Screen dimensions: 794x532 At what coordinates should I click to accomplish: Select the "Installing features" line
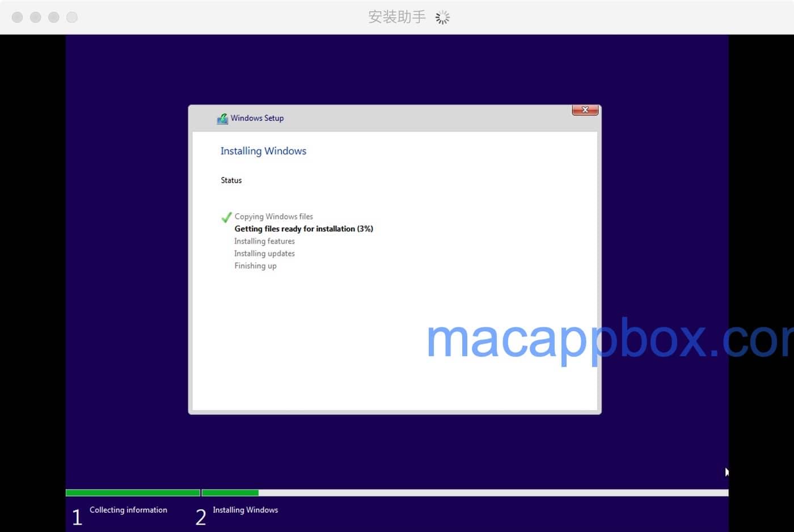265,242
